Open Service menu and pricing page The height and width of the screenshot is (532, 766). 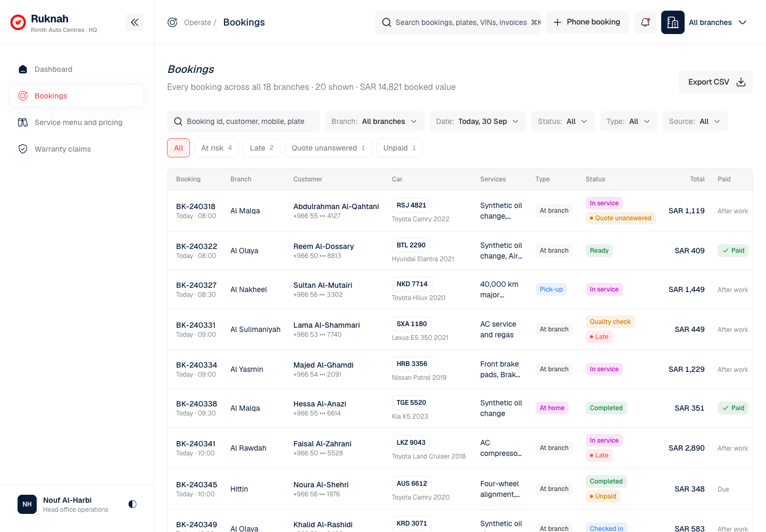pyautogui.click(x=77, y=122)
